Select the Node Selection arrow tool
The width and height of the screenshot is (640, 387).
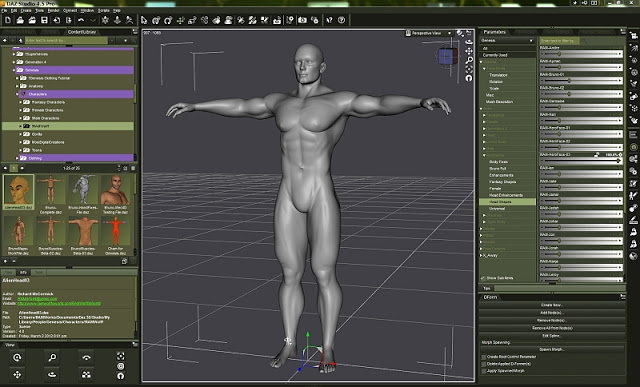pos(144,20)
